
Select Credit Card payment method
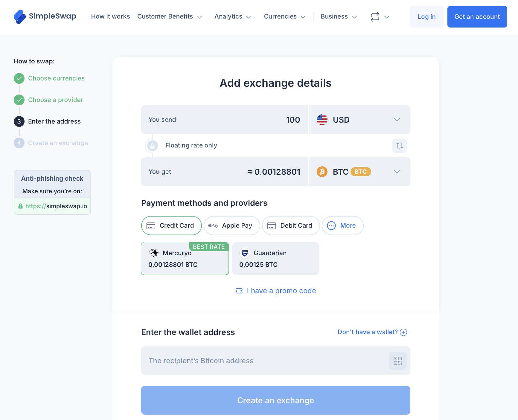[x=171, y=226]
